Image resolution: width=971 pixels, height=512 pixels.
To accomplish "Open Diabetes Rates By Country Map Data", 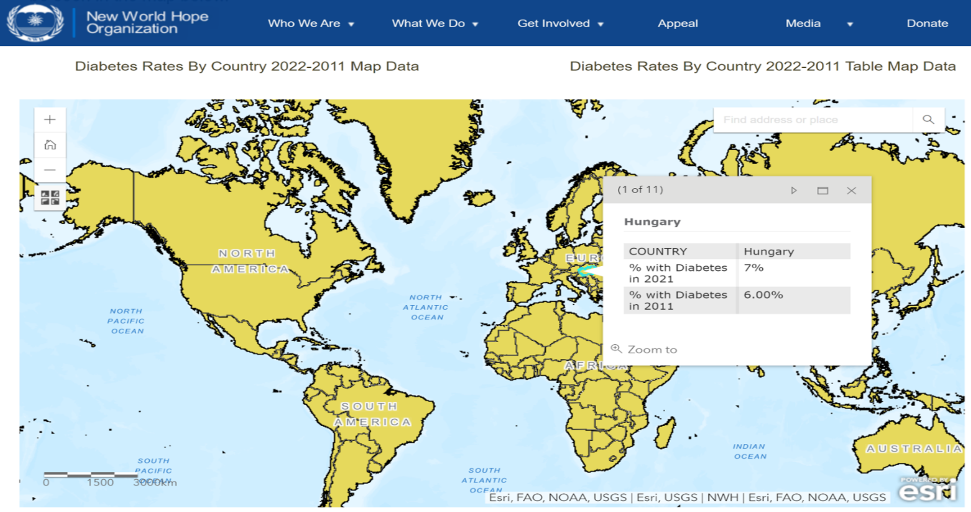I will click(247, 66).
